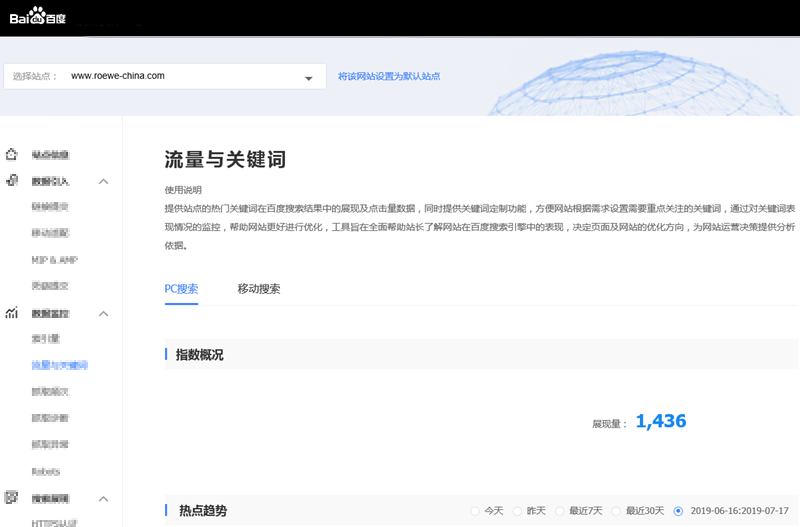800x527 pixels.
Task: Select the 今天 radio option
Action: click(476, 511)
